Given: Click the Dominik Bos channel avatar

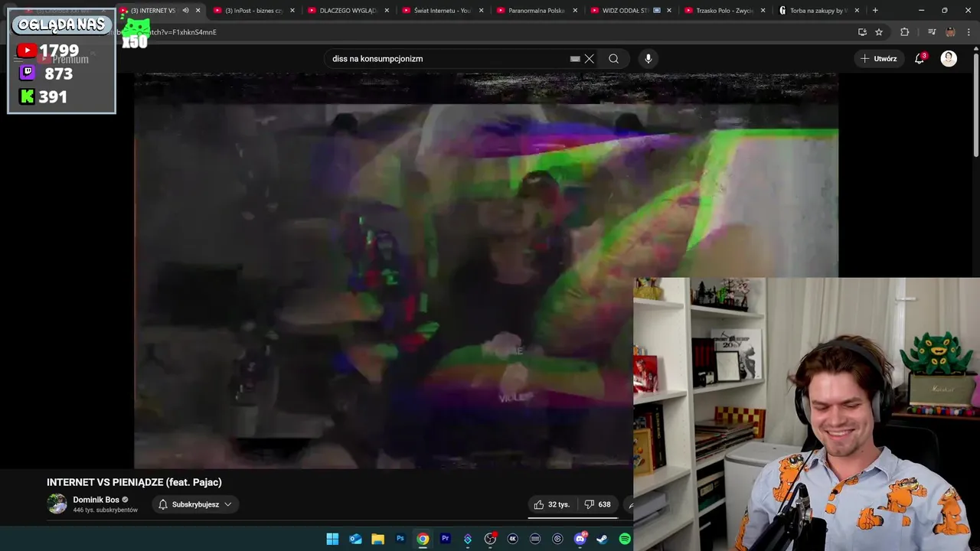Looking at the screenshot, I should click(x=57, y=504).
